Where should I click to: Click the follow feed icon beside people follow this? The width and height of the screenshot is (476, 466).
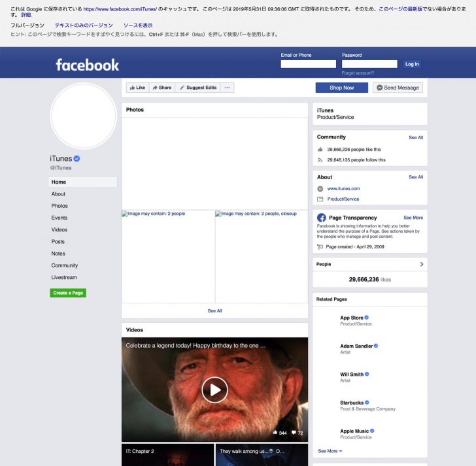[x=320, y=160]
